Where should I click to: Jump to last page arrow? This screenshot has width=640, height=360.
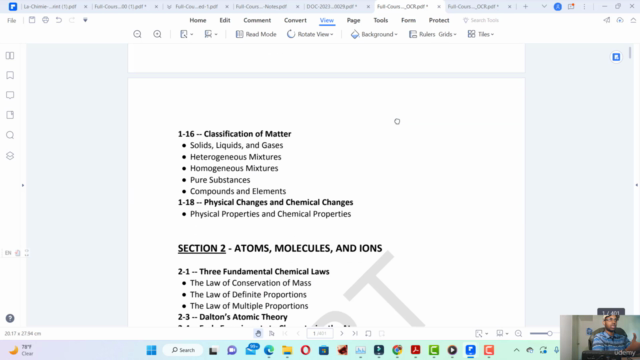355,333
